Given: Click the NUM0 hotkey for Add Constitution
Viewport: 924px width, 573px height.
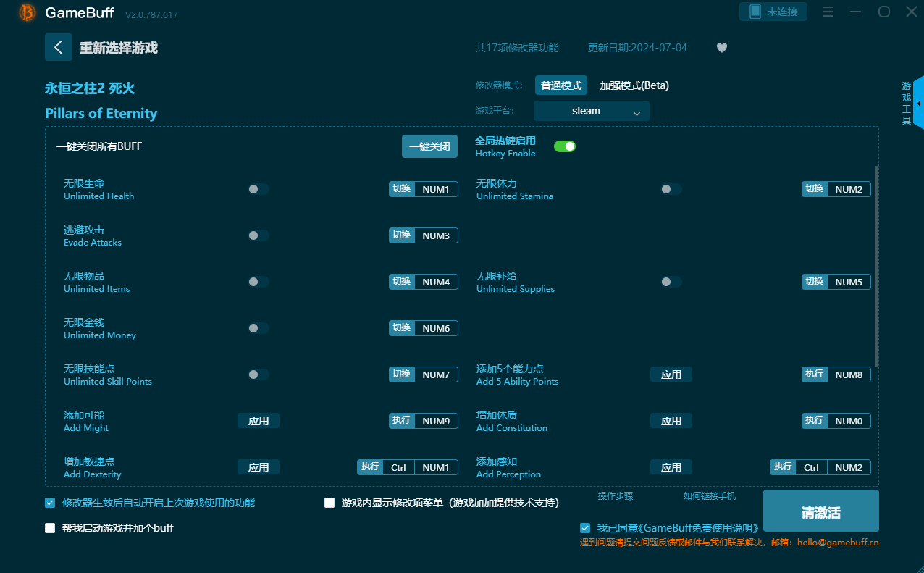Looking at the screenshot, I should (849, 421).
